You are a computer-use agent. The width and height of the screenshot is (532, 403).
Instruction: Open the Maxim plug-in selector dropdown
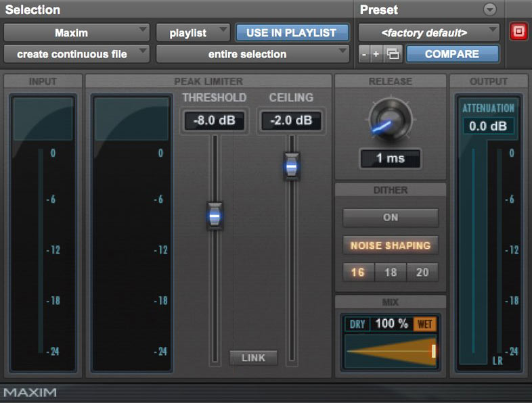[x=76, y=33]
